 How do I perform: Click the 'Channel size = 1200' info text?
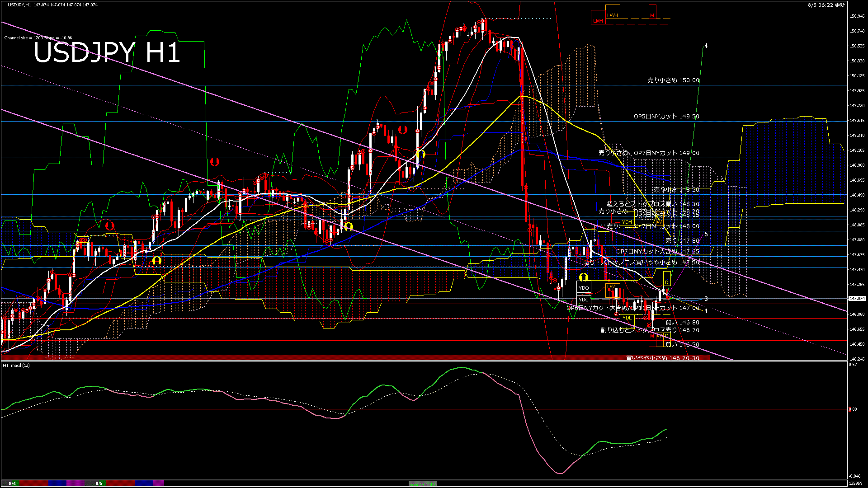[x=38, y=38]
